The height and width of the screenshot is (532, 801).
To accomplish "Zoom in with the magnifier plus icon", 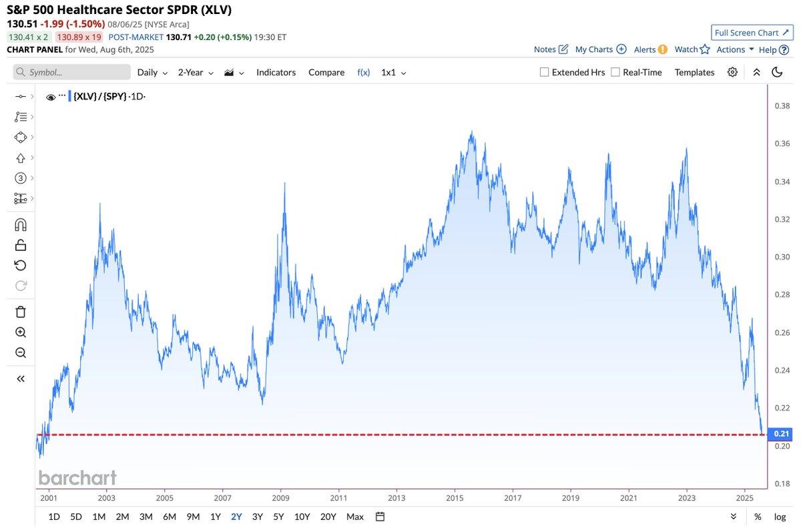I will pyautogui.click(x=21, y=332).
